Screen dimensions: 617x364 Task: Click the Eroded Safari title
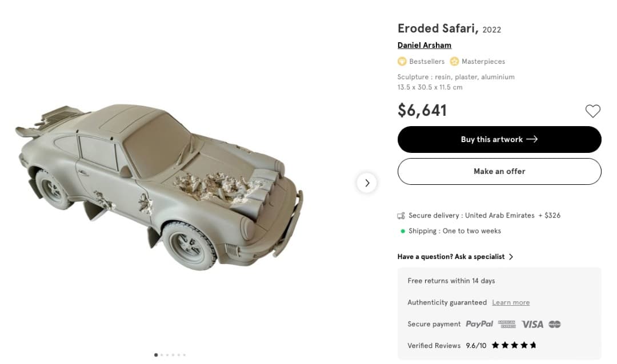tap(438, 28)
